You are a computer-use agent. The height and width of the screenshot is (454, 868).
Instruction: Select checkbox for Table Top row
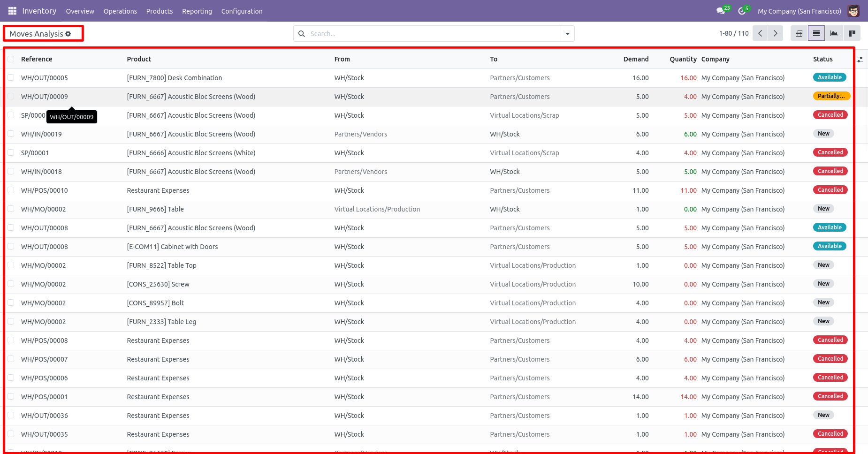pos(11,265)
